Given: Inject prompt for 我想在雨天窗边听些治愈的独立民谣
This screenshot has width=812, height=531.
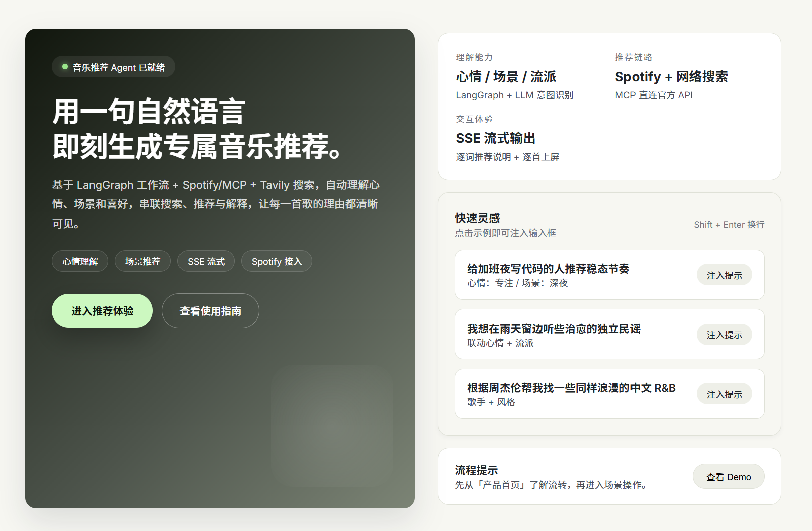Looking at the screenshot, I should pyautogui.click(x=724, y=335).
